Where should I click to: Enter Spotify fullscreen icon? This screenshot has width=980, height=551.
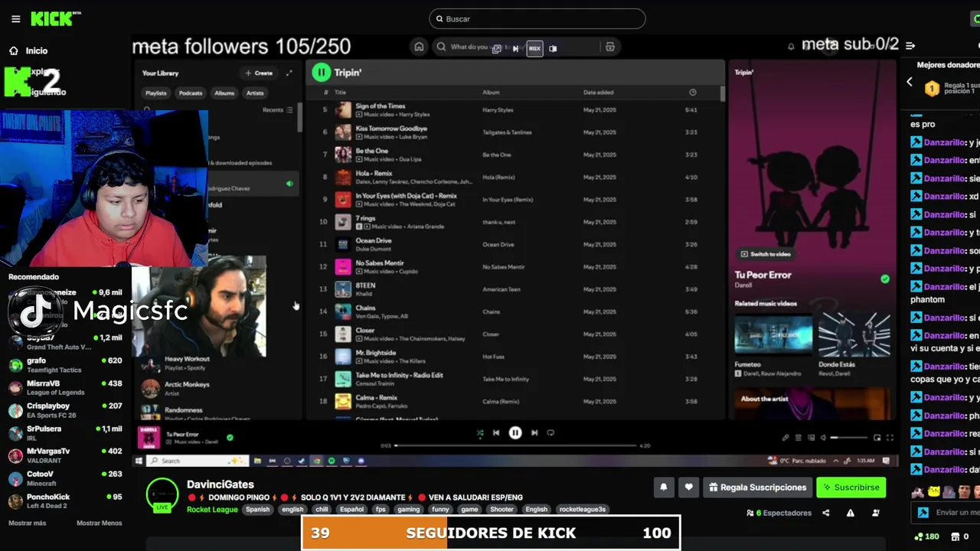pos(890,438)
